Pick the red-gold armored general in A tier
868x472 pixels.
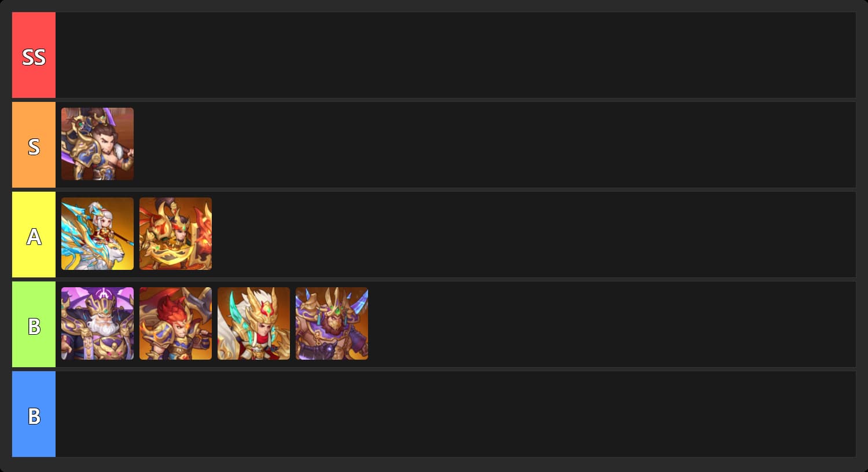tap(175, 233)
